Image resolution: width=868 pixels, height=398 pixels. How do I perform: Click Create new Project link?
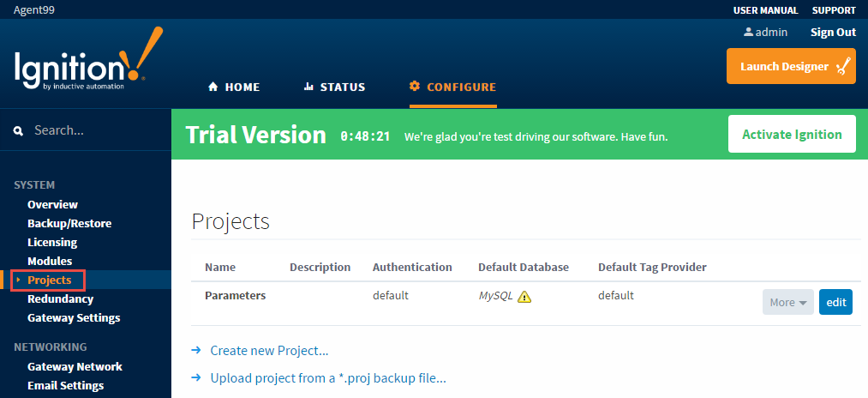[269, 350]
